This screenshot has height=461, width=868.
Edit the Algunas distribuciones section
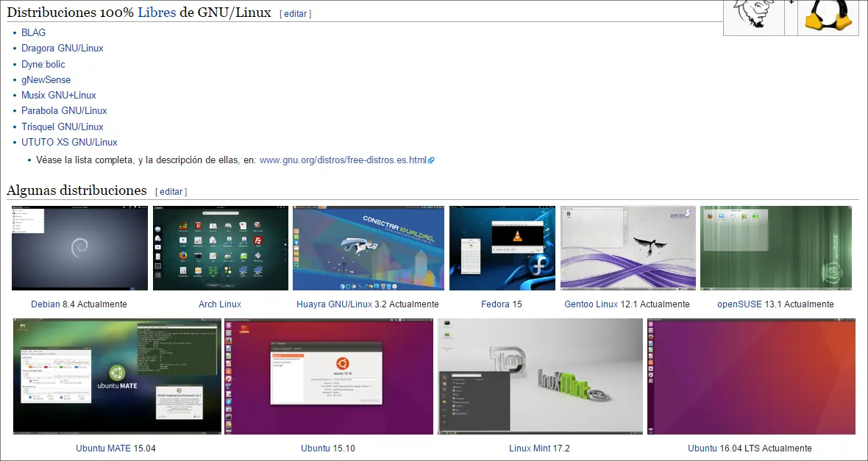(171, 191)
